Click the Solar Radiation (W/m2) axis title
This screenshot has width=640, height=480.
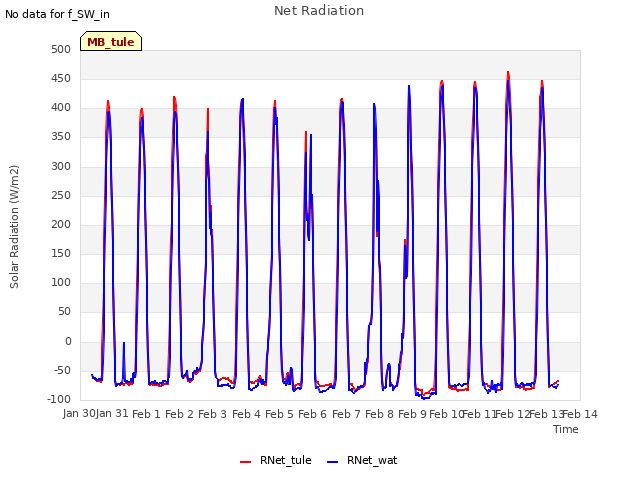click(14, 227)
